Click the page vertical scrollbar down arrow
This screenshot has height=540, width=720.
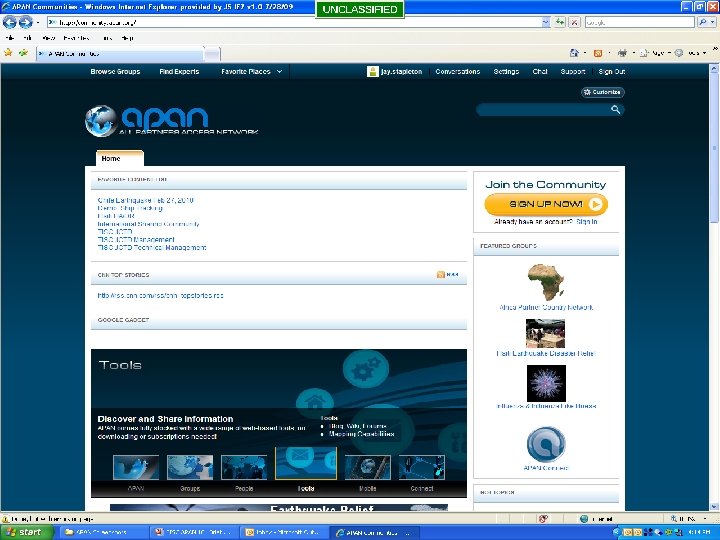coord(714,506)
